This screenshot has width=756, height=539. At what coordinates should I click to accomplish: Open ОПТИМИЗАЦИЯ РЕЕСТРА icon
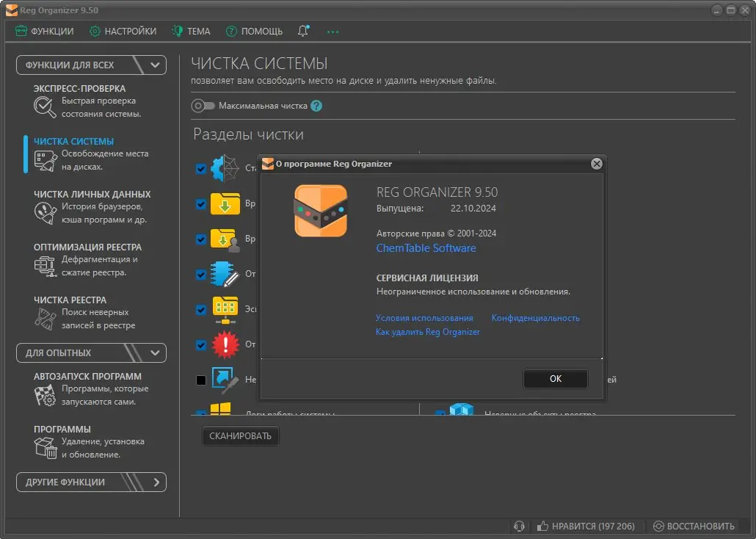(x=46, y=267)
